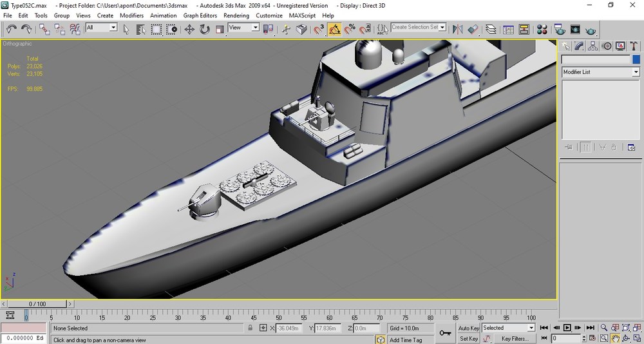
Task: Click the Set Key button
Action: pos(469,339)
